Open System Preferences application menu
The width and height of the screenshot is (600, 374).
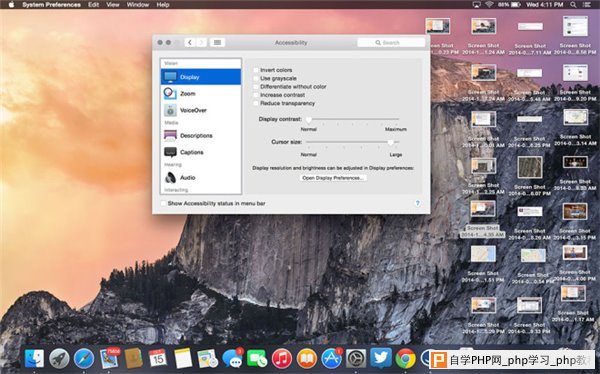click(51, 5)
